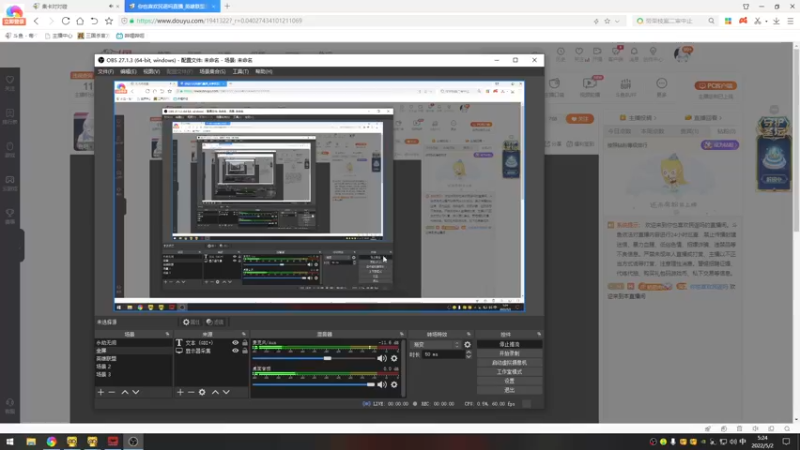Click the browser reload icon

tap(66, 21)
